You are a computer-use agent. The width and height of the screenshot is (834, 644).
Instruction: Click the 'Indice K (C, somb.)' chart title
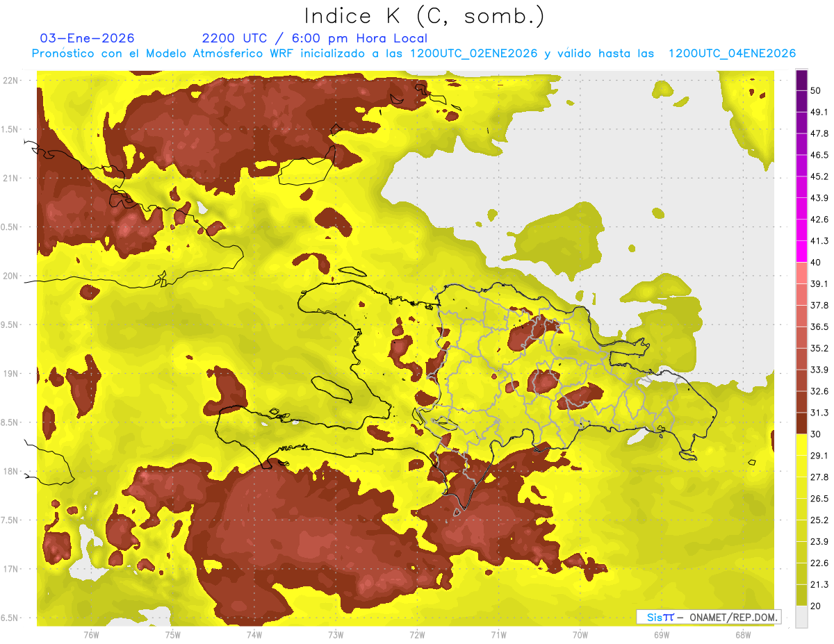(424, 16)
